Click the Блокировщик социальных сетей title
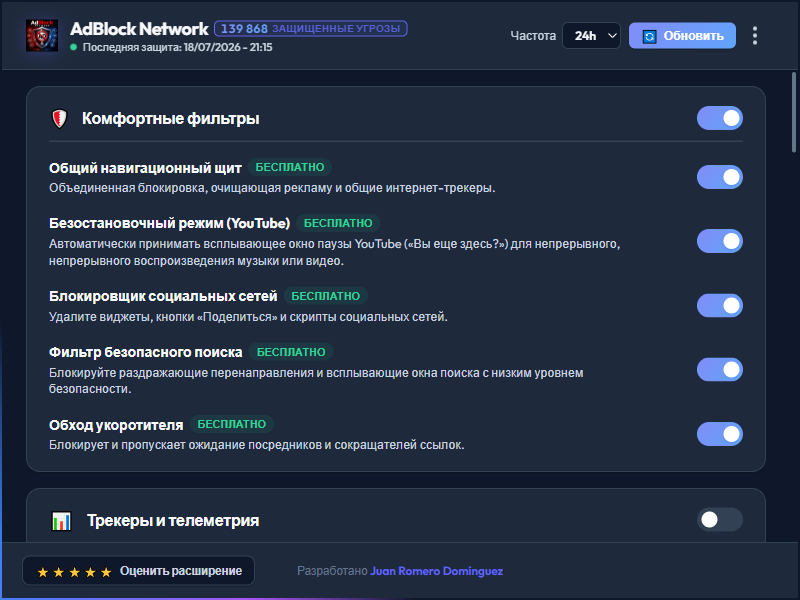The height and width of the screenshot is (600, 800). click(163, 296)
